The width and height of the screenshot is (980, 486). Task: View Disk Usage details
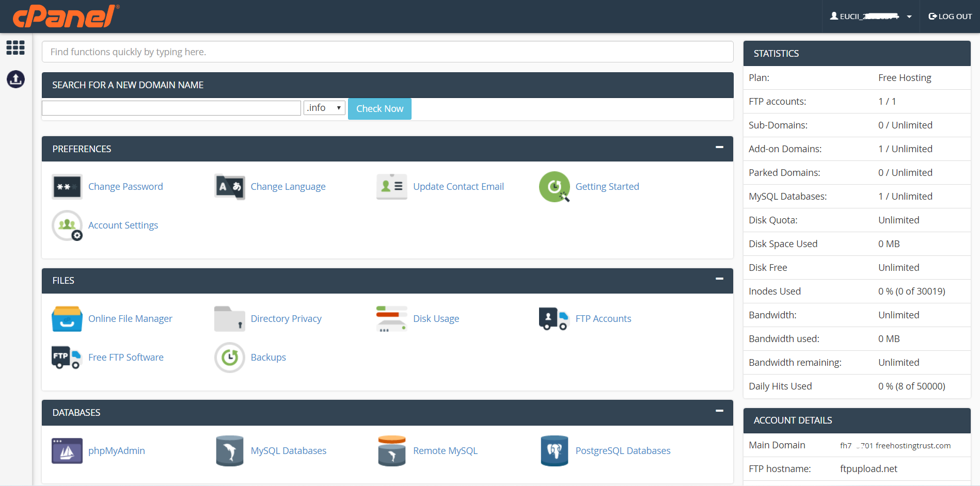436,318
